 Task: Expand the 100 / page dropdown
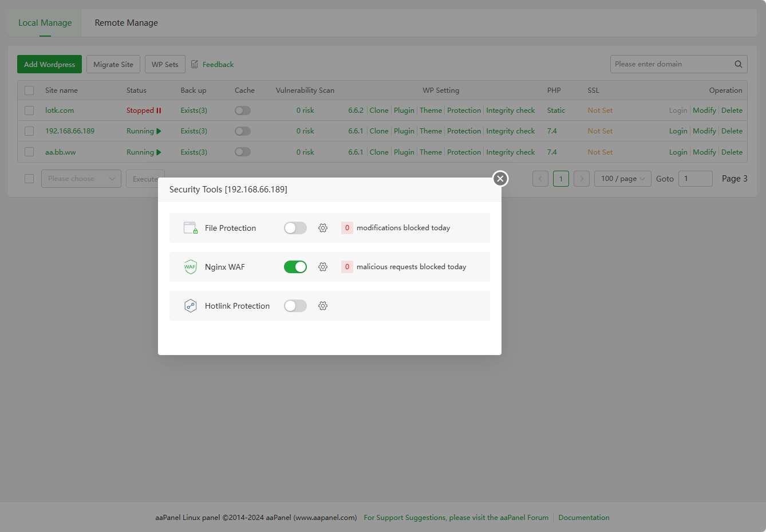(622, 179)
